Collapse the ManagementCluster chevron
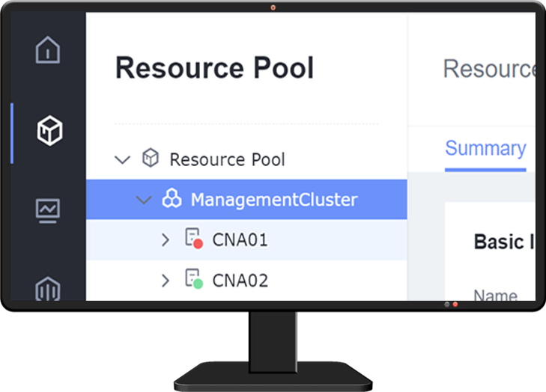Screen dimensions: 546x392 (x=144, y=200)
